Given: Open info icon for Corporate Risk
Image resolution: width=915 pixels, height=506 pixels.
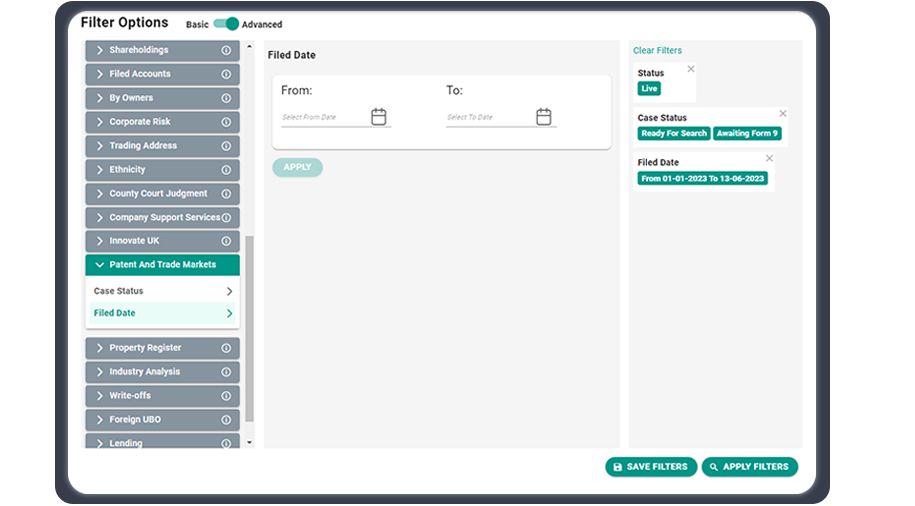Looking at the screenshot, I should tap(226, 122).
